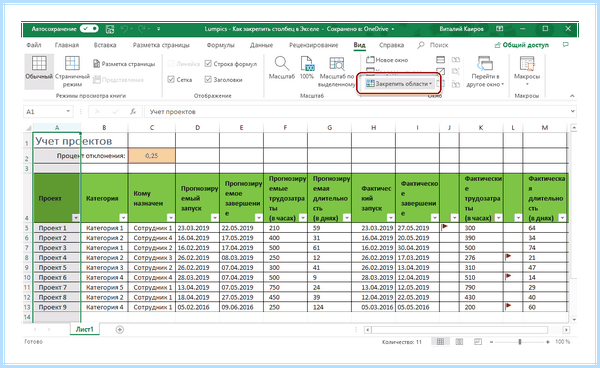Open the Name Box dropdown arrow
Image resolution: width=600 pixels, height=368 pixels.
[68, 111]
